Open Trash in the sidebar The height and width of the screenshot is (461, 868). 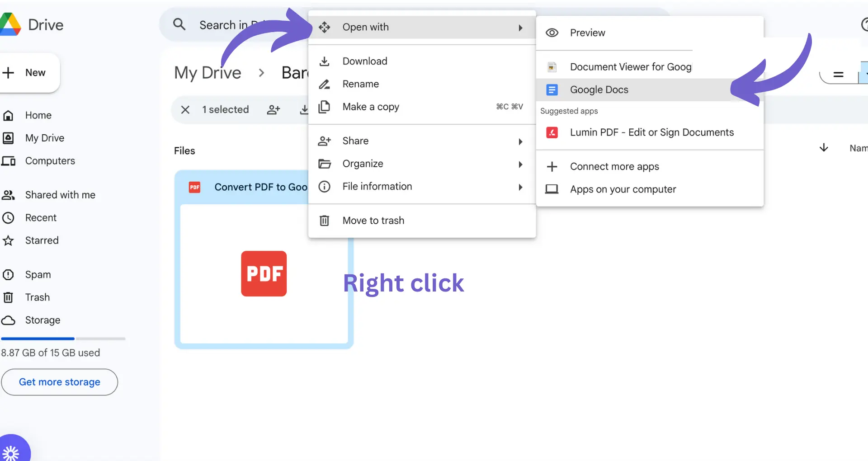[x=38, y=297]
